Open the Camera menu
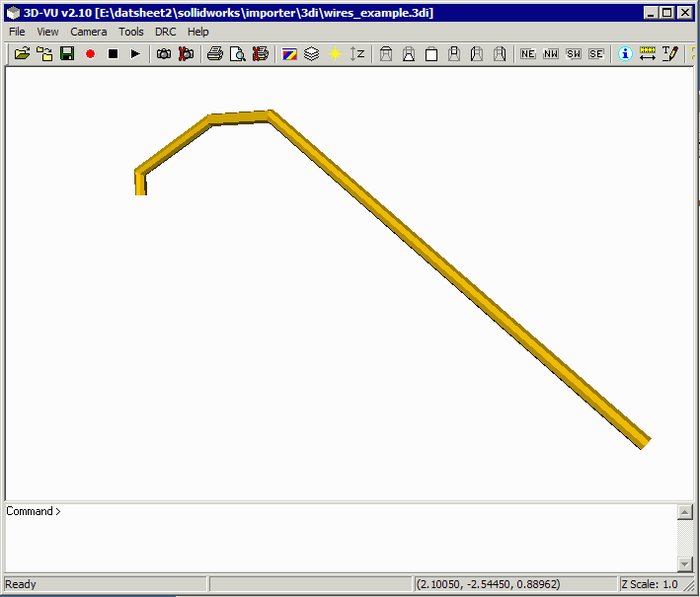 [89, 32]
